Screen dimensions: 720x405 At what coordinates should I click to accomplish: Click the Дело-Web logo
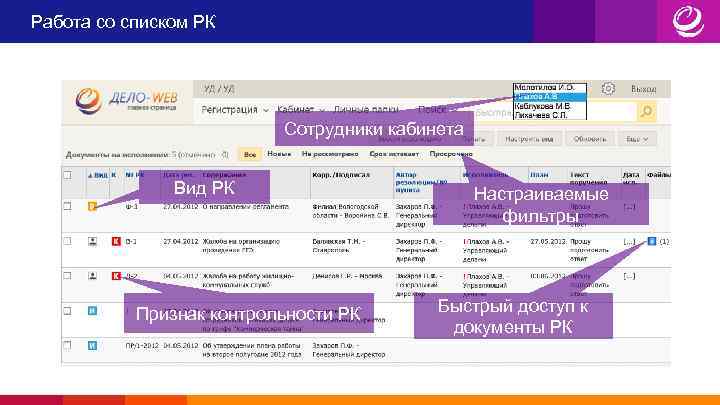[x=127, y=101]
